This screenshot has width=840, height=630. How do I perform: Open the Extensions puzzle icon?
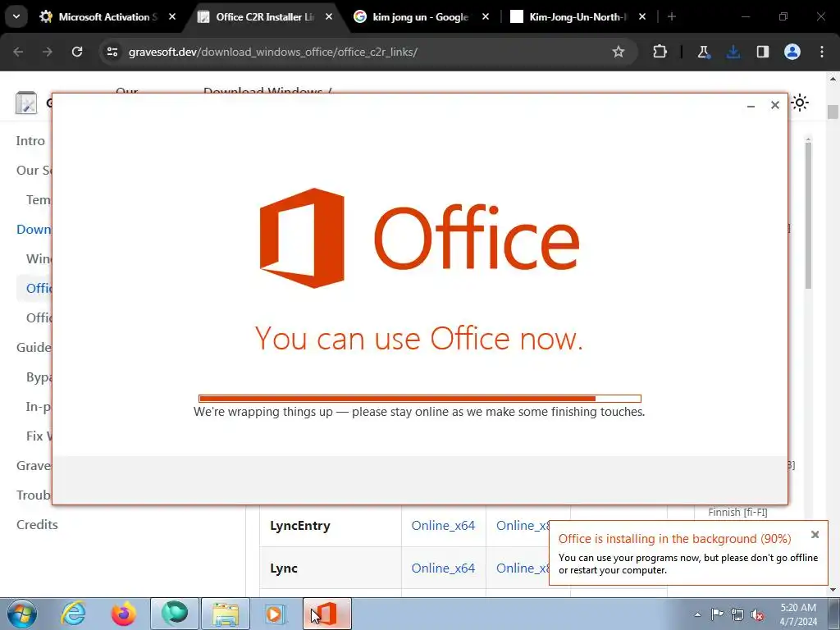click(660, 52)
